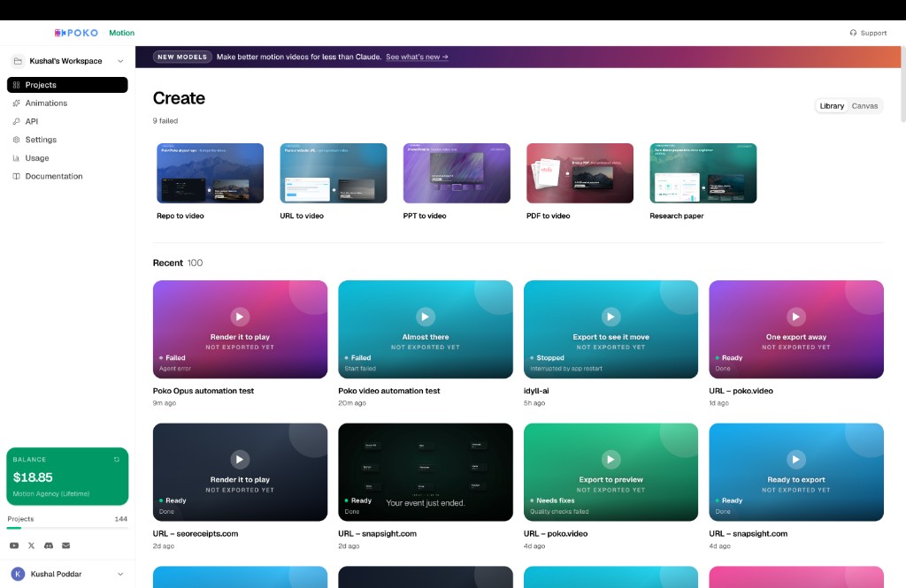This screenshot has height=588, width=906.
Task: Click the Balance refresh icon
Action: 117,459
